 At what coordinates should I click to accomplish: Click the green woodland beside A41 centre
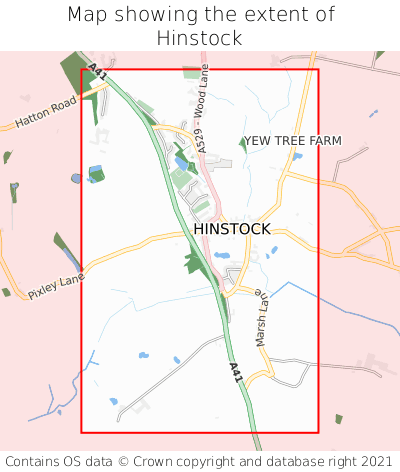[196, 262]
